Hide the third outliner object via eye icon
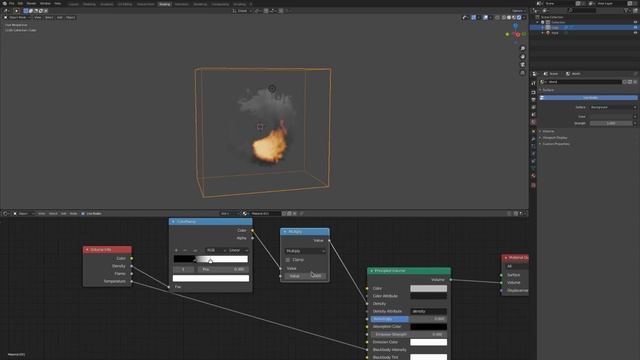The height and width of the screenshot is (360, 640). [635, 33]
